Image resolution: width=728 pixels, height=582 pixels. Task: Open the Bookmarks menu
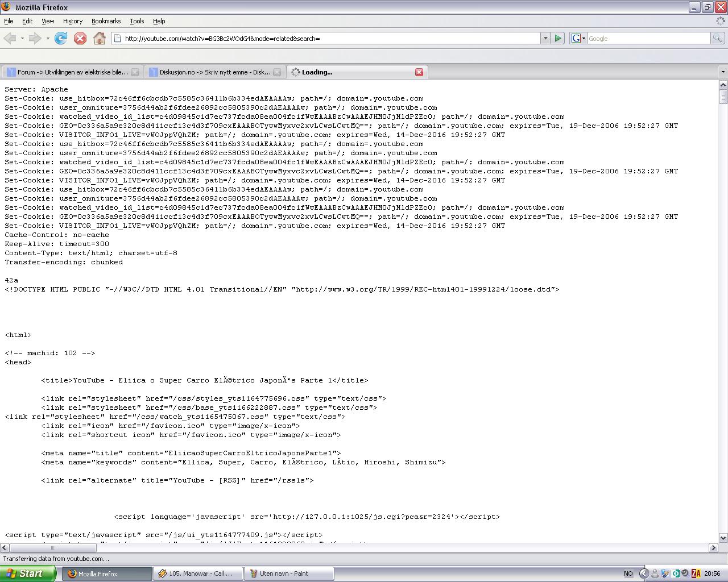[x=106, y=21]
